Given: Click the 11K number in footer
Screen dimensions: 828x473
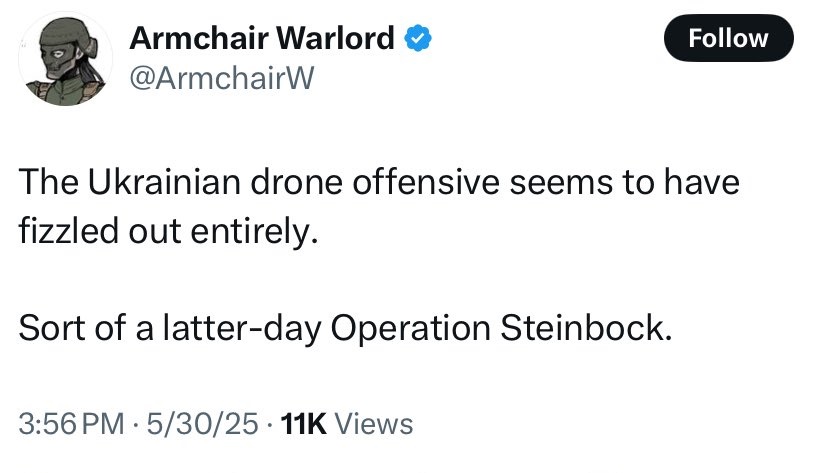Looking at the screenshot, I should tap(305, 423).
